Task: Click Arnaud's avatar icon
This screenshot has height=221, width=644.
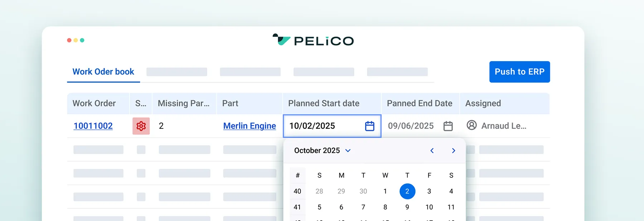Action: 472,126
